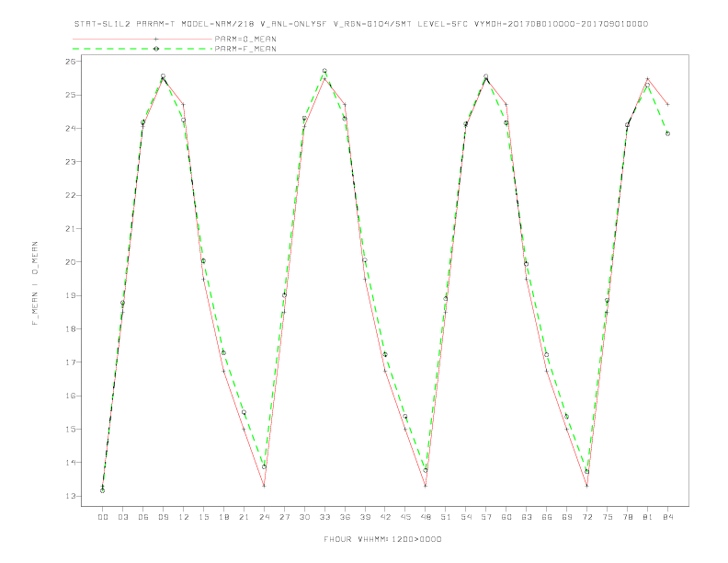This screenshot has height=563, width=728.
Task: Click x-axis forecast hour label 75
Action: (608, 517)
